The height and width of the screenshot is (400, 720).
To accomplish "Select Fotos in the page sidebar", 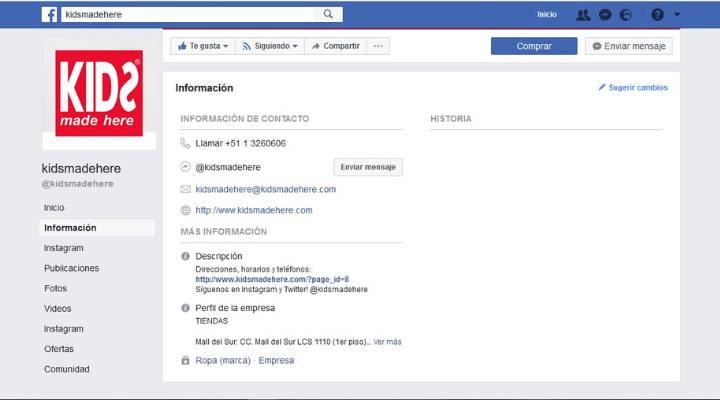I will point(56,288).
